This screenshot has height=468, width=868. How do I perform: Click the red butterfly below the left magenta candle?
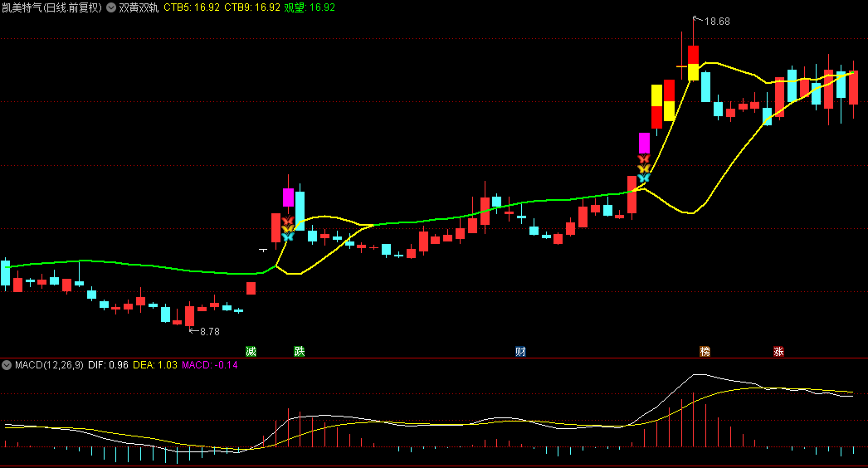pyautogui.click(x=287, y=221)
